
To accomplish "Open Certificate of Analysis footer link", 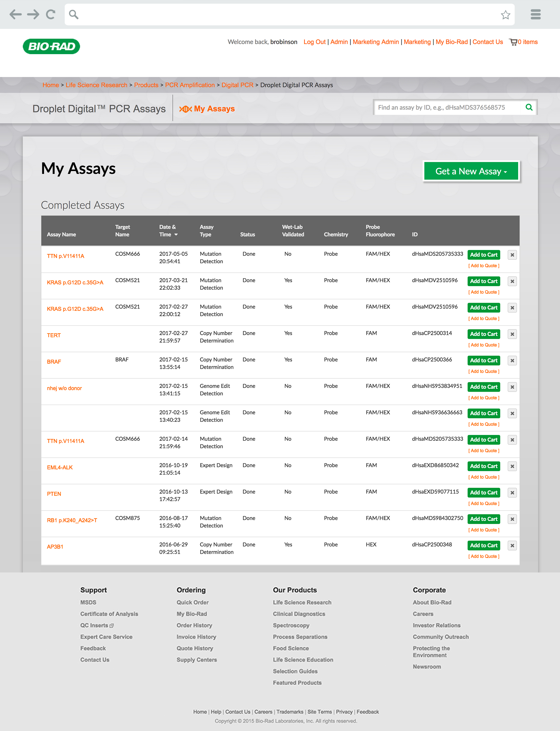I will [109, 614].
